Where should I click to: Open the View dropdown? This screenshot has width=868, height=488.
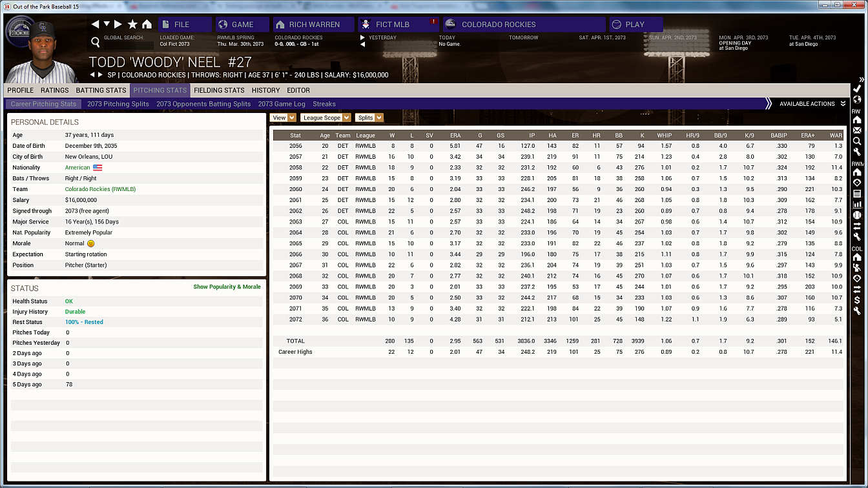coord(283,117)
